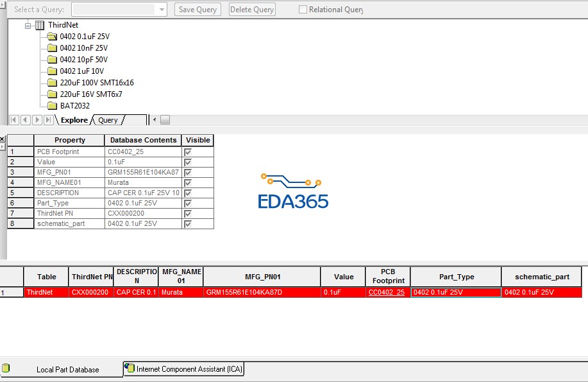The image size is (588, 382).
Task: Select result row number 1 header
Action: pos(12,292)
